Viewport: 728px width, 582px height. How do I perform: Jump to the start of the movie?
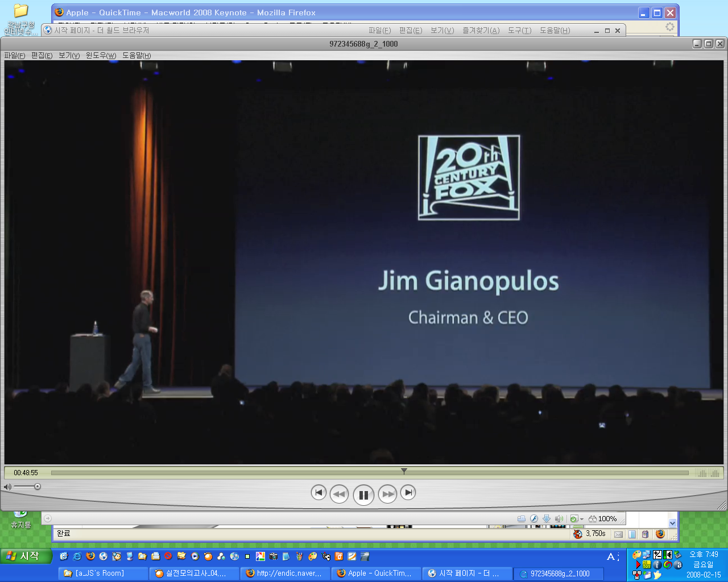click(318, 492)
